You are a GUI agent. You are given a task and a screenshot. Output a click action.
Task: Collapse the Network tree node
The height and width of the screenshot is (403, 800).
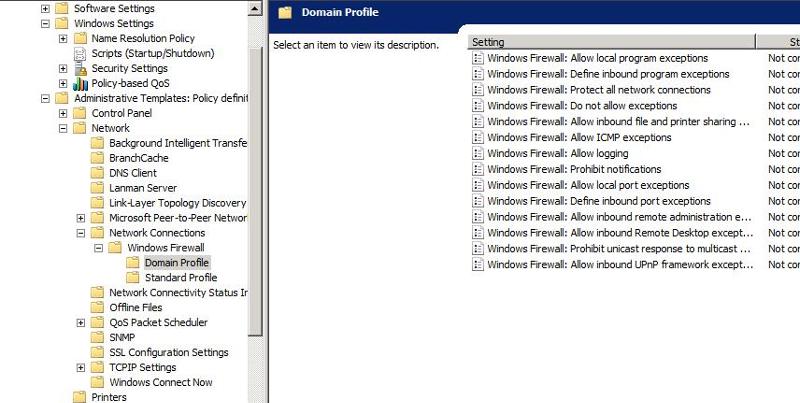[x=63, y=129]
